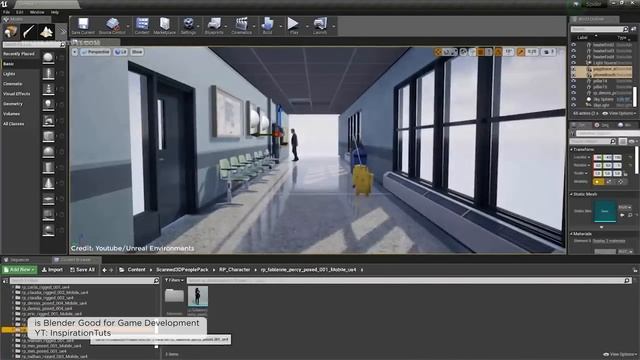The image size is (640, 360).
Task: Click the cone shape in Place list
Action: point(48,183)
